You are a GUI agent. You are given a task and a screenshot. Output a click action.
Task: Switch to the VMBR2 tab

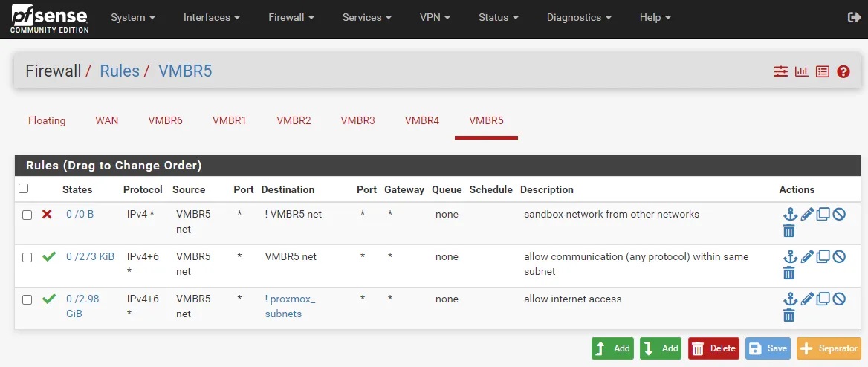294,120
